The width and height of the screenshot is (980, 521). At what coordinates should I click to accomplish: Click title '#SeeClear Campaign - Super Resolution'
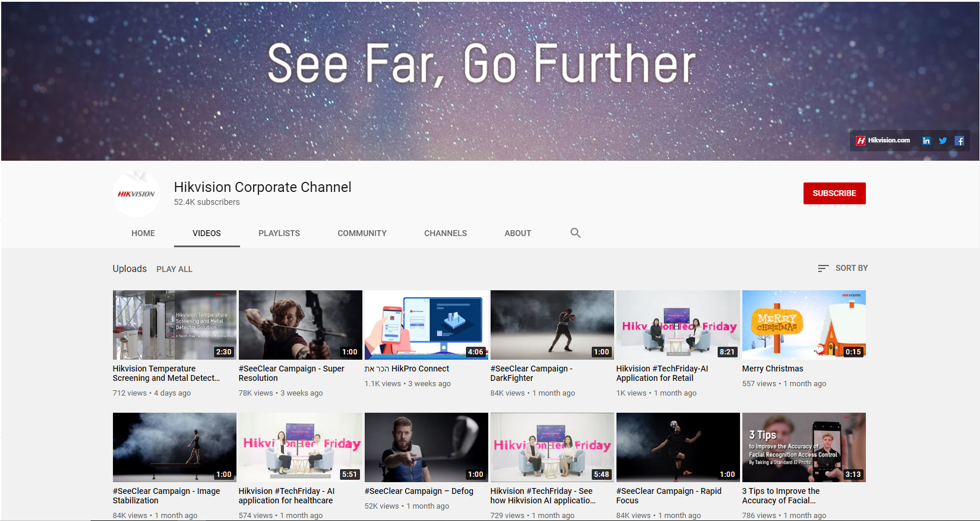(x=292, y=373)
